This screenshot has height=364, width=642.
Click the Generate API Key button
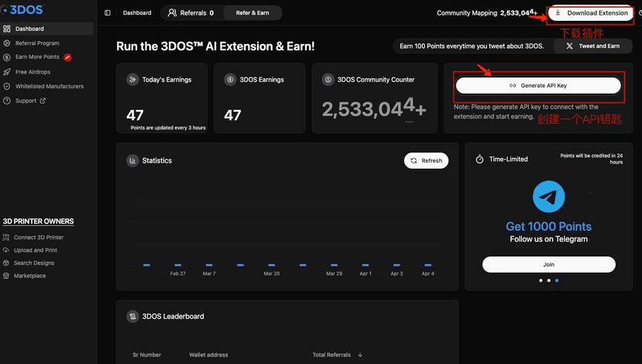(x=538, y=85)
